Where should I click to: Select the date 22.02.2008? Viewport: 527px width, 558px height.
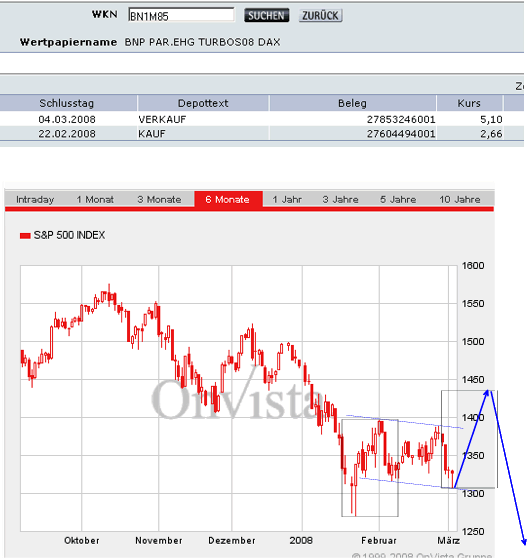coord(67,134)
